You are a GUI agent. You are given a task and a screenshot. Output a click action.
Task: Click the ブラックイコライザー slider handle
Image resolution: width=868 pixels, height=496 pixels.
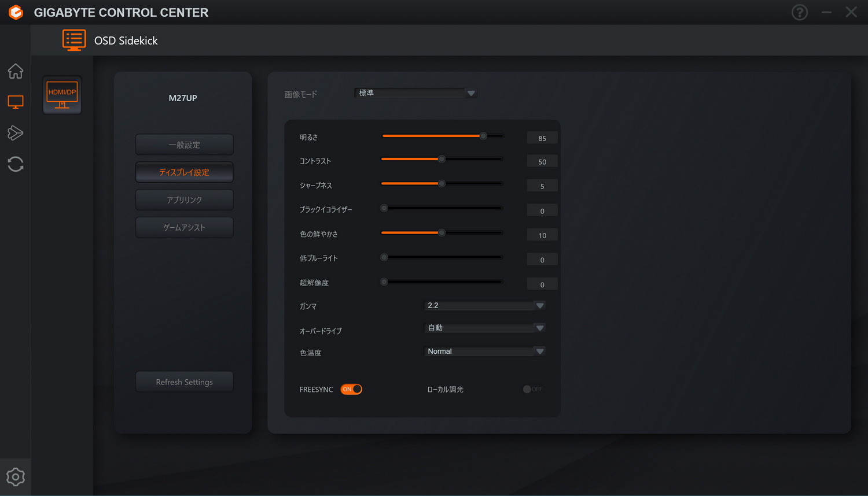click(x=384, y=208)
